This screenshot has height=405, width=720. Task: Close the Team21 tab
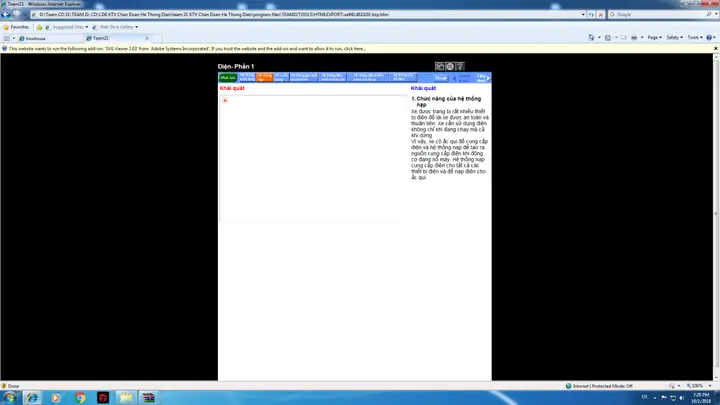tap(146, 38)
